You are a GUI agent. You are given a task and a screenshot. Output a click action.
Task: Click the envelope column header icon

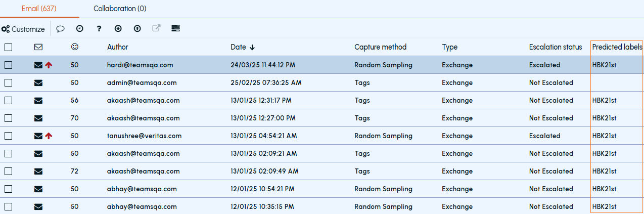coord(38,47)
